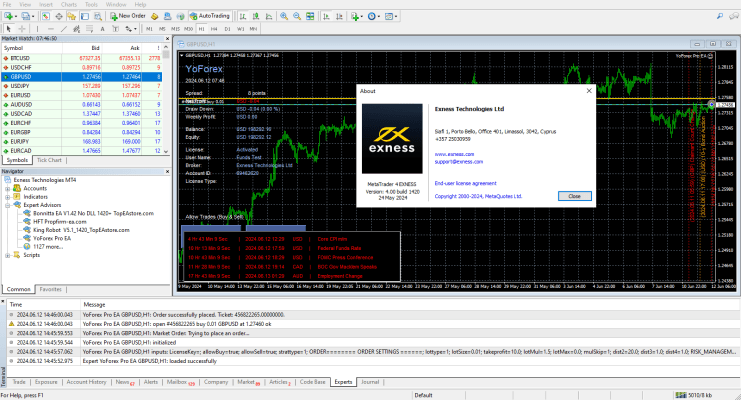Open the Profiles dropdown arrow
Viewport: 741px width, 400px height.
tap(33, 16)
